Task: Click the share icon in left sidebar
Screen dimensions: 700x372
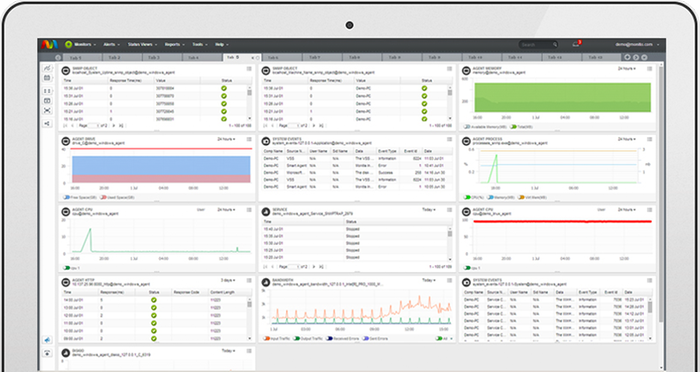Action: coord(47,124)
